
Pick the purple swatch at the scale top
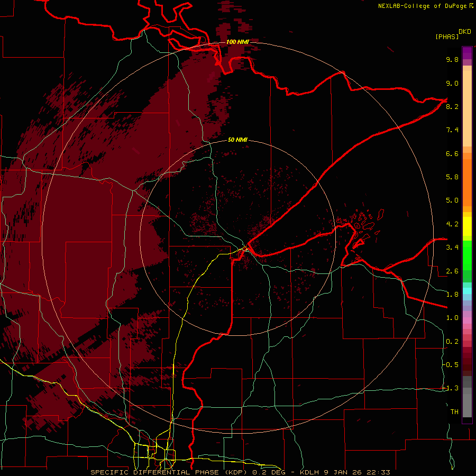click(467, 53)
